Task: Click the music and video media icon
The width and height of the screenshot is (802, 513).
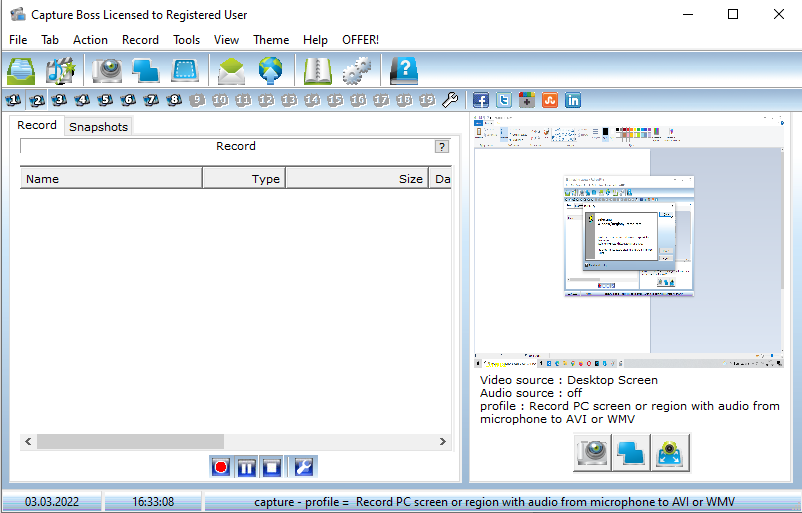Action: point(61,70)
